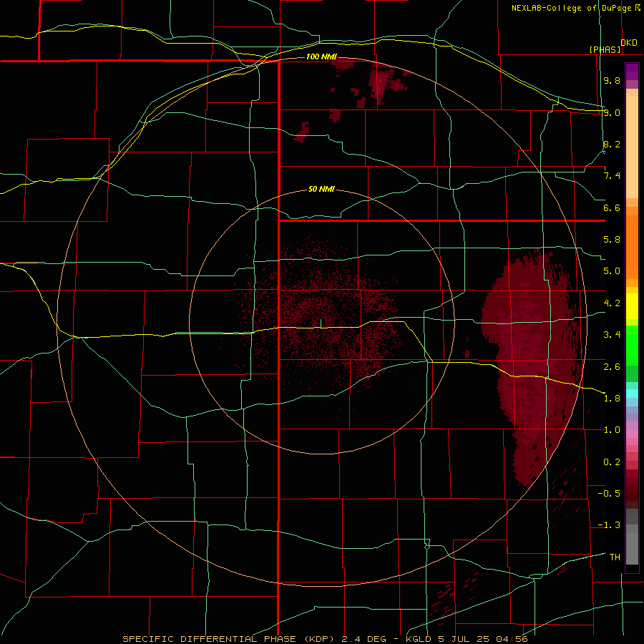Select the 5.0 scale value
Image resolution: width=644 pixels, height=644 pixels.
[x=612, y=271]
